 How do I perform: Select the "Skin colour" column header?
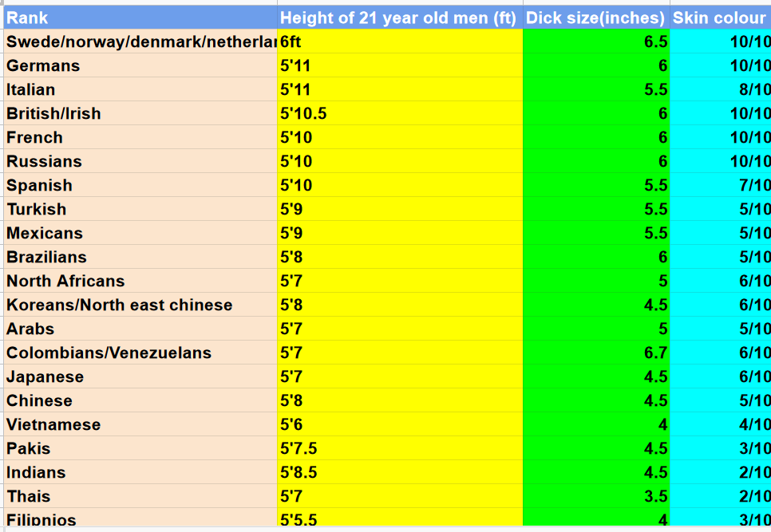[x=719, y=18]
